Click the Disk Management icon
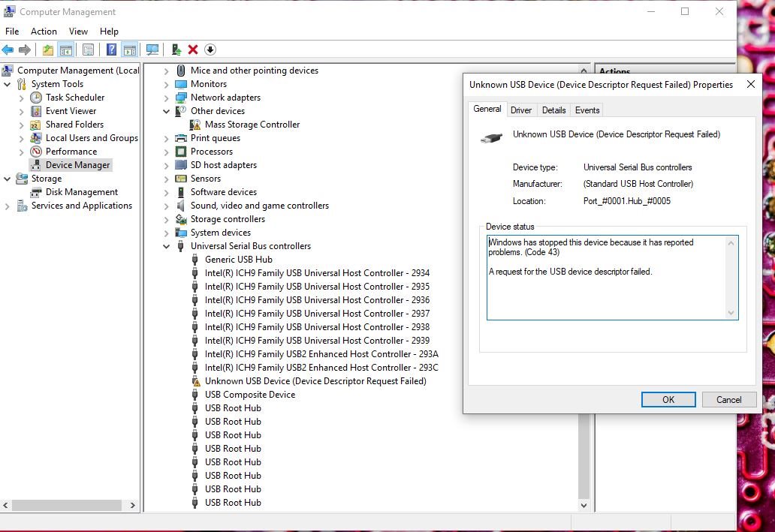The height and width of the screenshot is (532, 775). click(36, 192)
